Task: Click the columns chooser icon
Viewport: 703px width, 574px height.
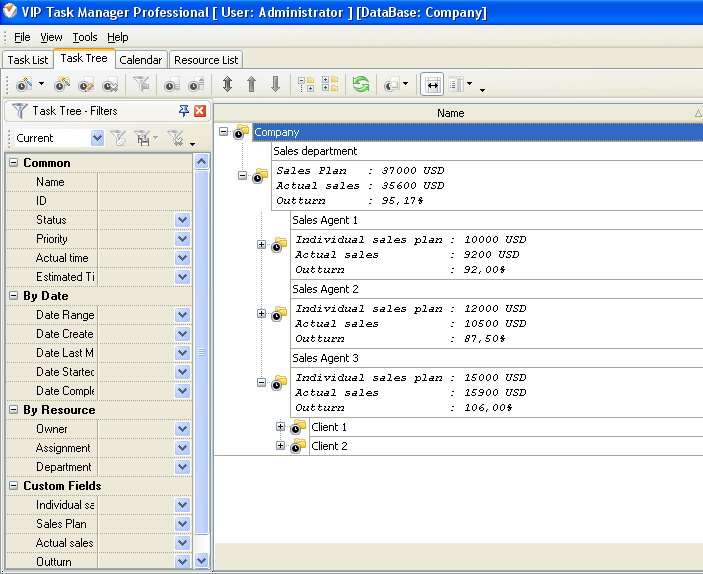Action: (456, 84)
